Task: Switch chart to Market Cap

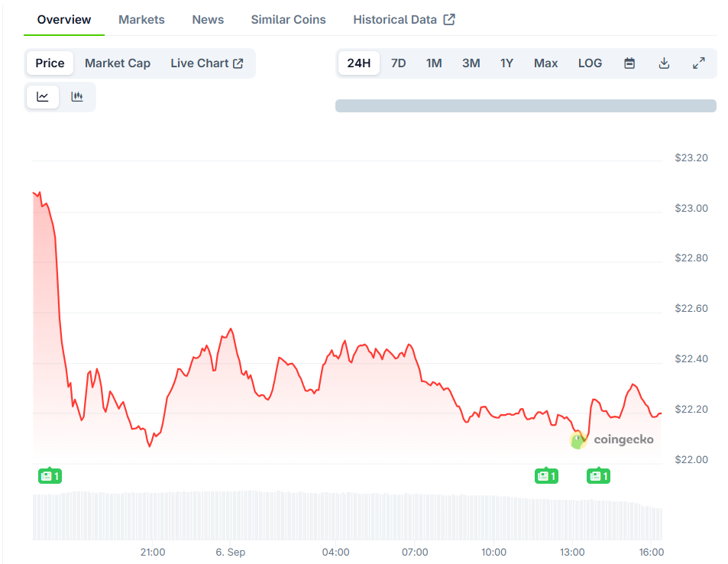Action: pos(118,63)
